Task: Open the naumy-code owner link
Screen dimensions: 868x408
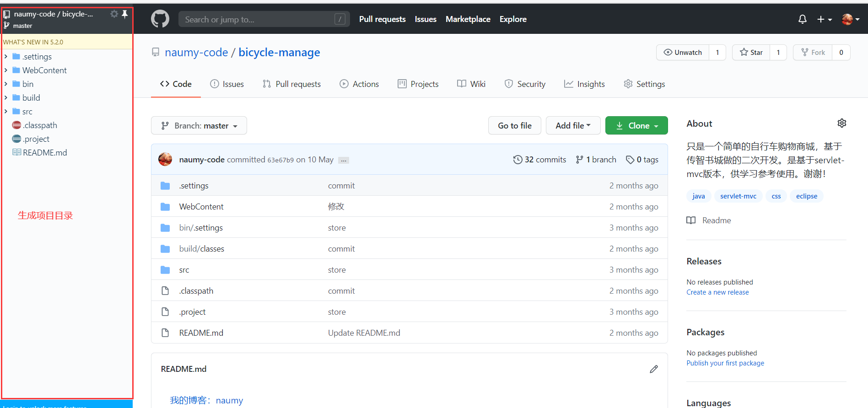Action: tap(196, 53)
